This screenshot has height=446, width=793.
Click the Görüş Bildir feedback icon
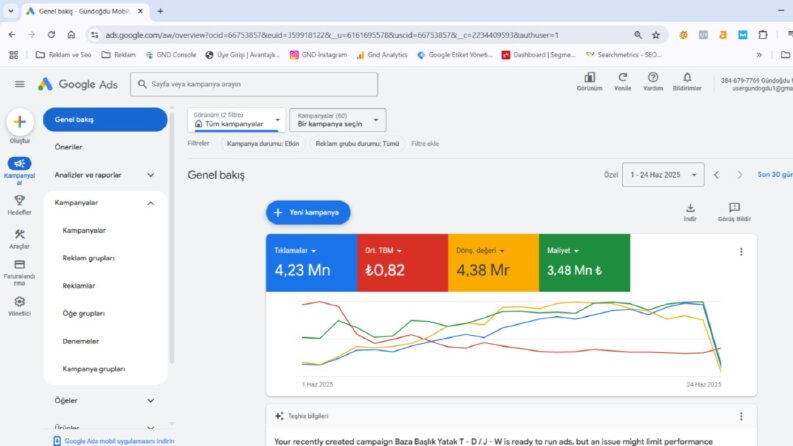pos(734,207)
